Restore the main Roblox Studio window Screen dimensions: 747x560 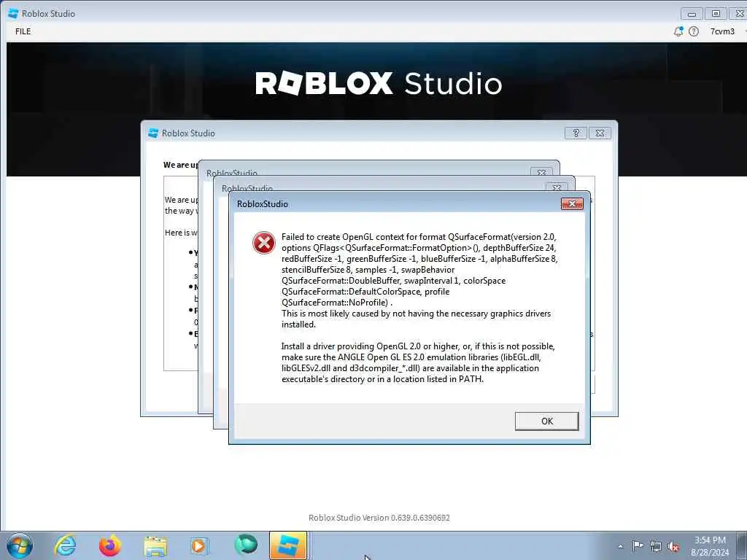pyautogui.click(x=716, y=14)
